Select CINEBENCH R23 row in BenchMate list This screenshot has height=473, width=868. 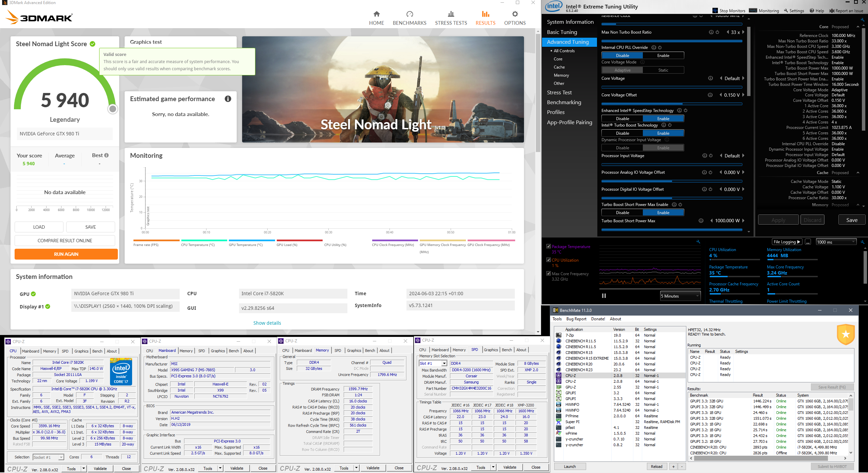620,370
